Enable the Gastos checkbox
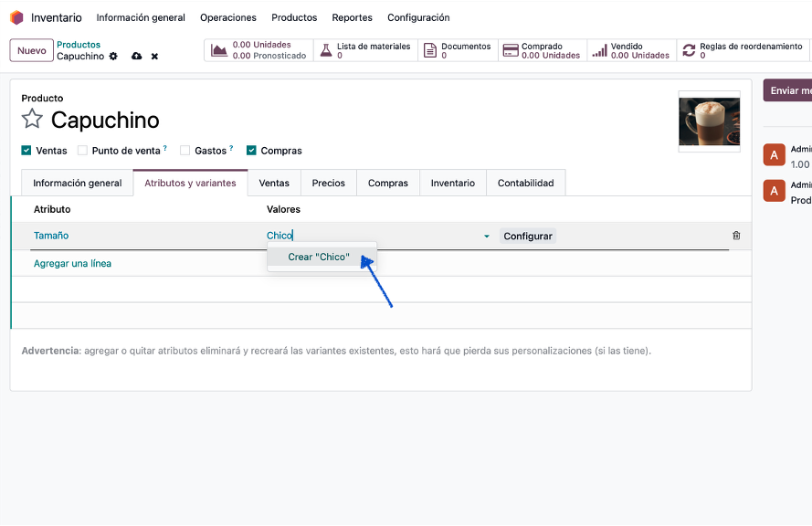Viewport: 812px width, 526px height. click(x=185, y=151)
